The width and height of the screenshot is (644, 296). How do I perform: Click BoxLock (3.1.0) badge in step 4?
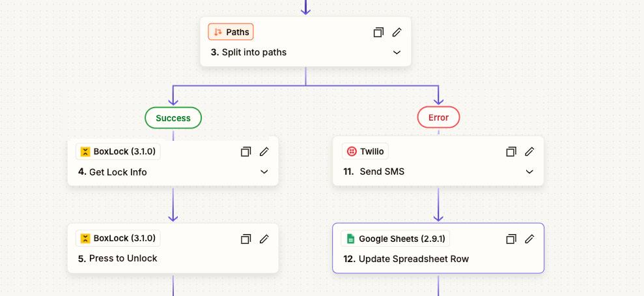point(118,152)
